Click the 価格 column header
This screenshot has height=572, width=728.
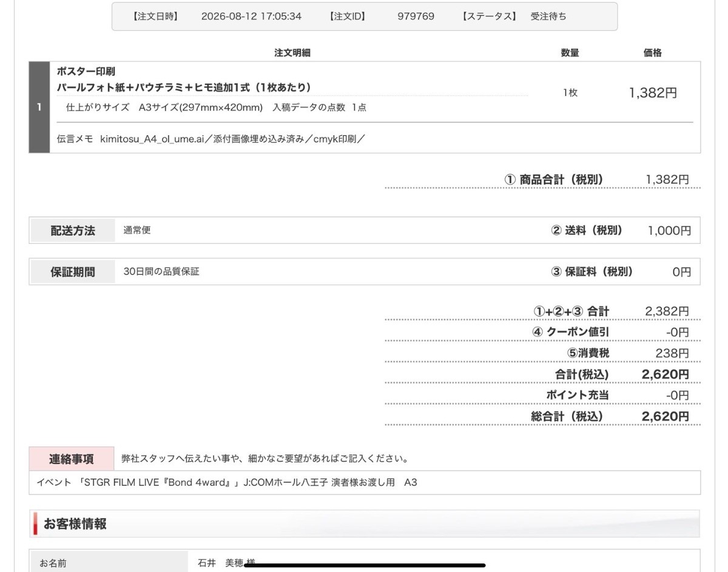652,53
